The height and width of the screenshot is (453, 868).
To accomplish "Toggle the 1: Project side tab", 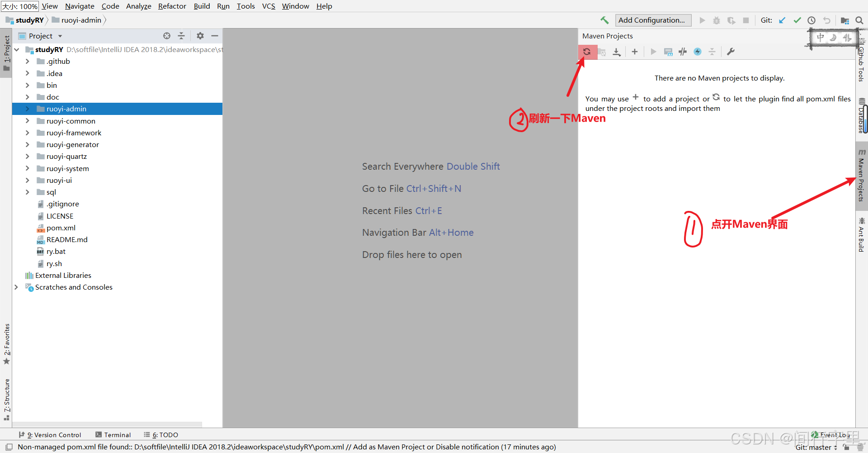I will click(6, 53).
